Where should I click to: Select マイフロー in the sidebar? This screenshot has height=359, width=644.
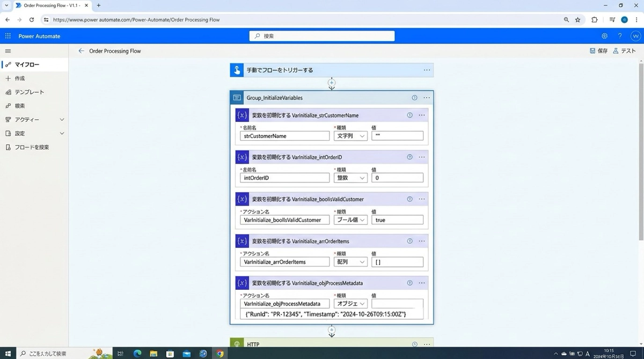click(x=27, y=65)
